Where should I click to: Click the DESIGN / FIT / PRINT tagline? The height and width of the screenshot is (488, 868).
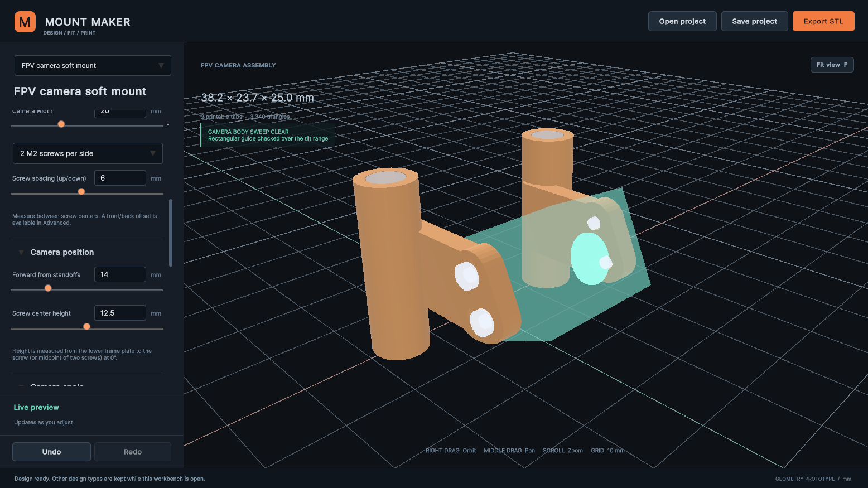coord(69,33)
